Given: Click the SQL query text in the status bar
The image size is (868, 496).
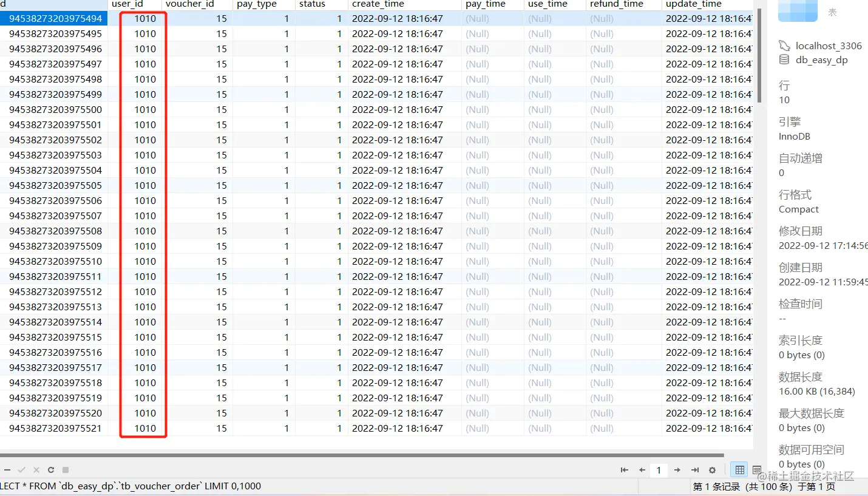Looking at the screenshot, I should [x=131, y=486].
